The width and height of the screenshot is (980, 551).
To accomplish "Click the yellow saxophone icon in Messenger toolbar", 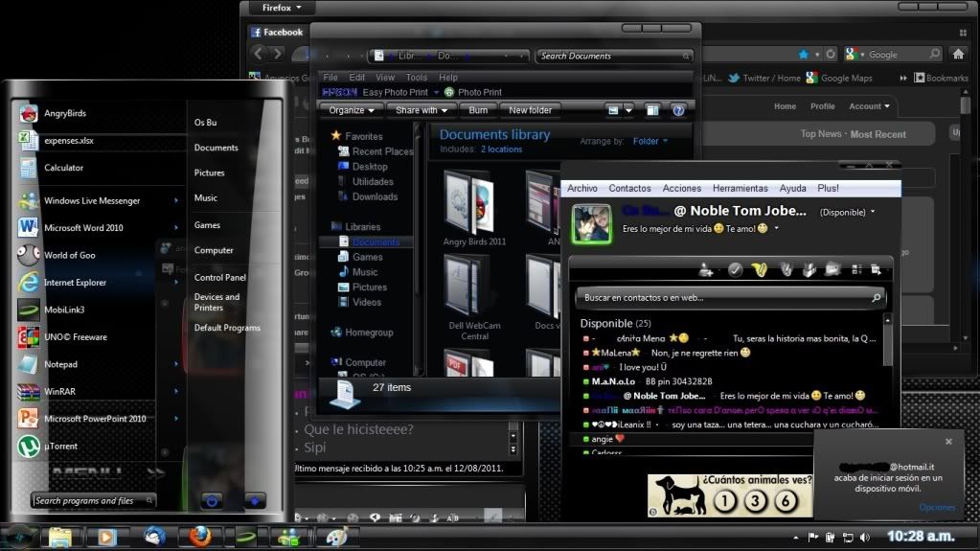I will (760, 269).
